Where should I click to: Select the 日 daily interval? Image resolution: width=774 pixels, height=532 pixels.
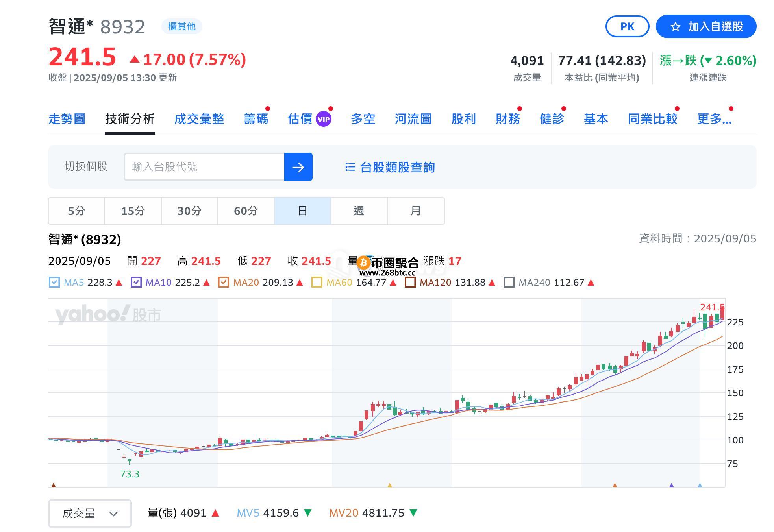tap(302, 211)
